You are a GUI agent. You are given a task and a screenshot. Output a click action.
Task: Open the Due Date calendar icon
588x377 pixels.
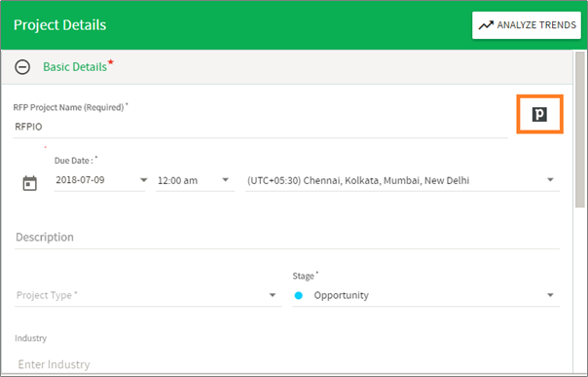tap(30, 183)
